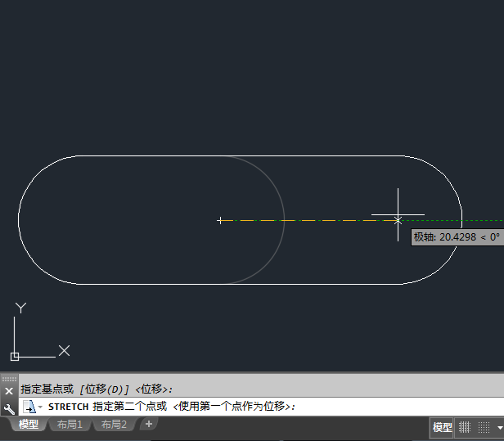Screen dimensions: 504x441
Task: Open command line customize wrench
Action: [9, 409]
